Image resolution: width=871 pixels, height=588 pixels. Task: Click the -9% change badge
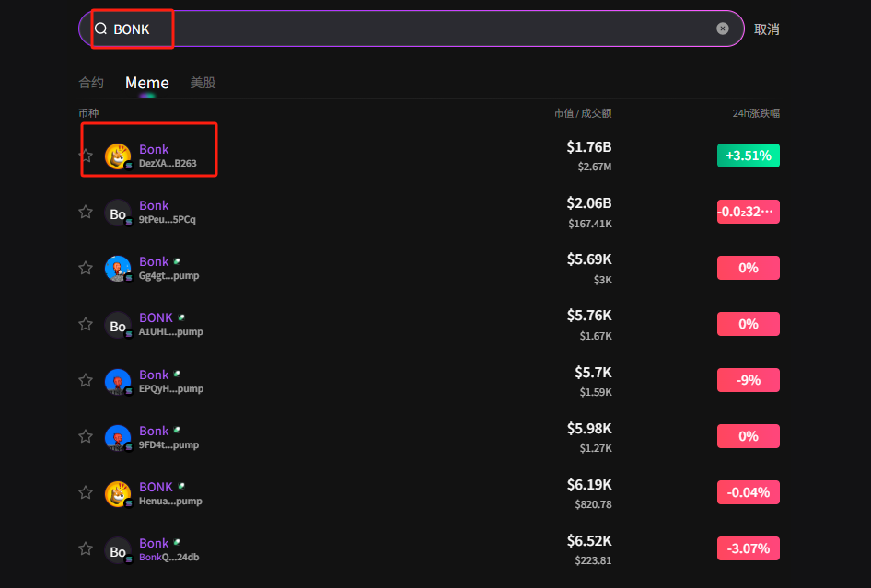[x=749, y=380]
